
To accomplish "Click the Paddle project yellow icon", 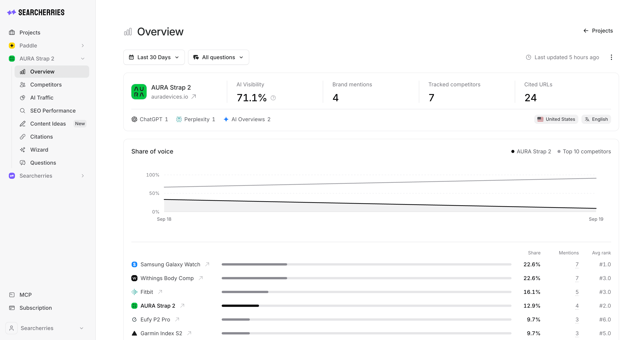I will (12, 46).
